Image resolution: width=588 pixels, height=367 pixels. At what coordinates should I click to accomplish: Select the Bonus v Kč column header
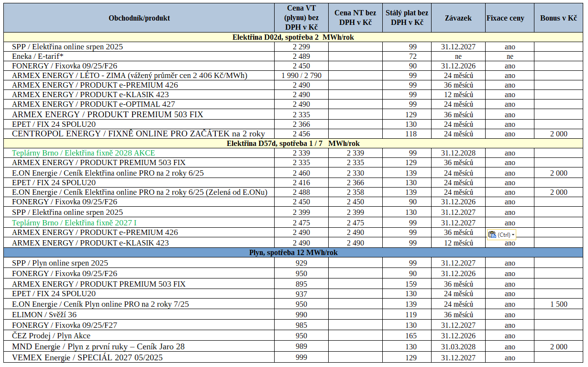tap(559, 18)
